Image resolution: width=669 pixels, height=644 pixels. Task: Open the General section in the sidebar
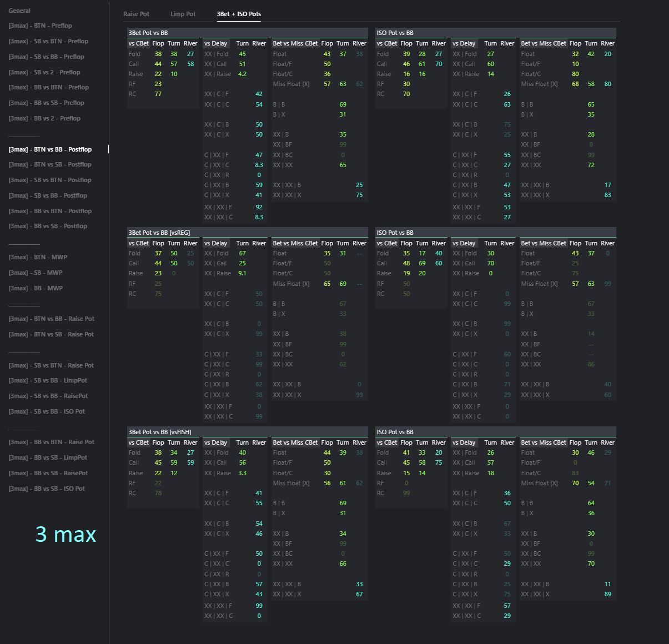coord(19,11)
